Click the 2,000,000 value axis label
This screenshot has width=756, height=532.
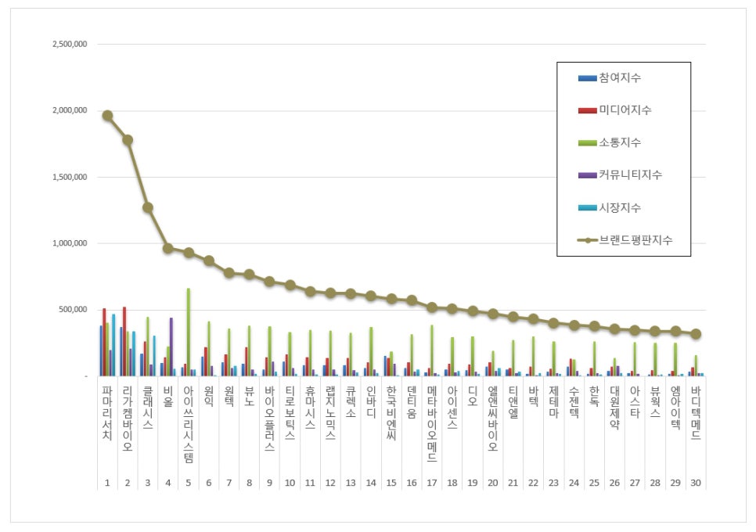[x=69, y=110]
